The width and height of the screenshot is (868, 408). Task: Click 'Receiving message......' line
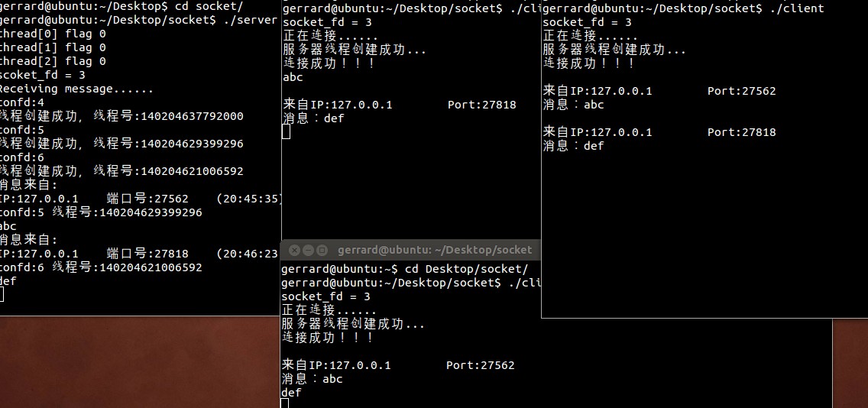(76, 89)
